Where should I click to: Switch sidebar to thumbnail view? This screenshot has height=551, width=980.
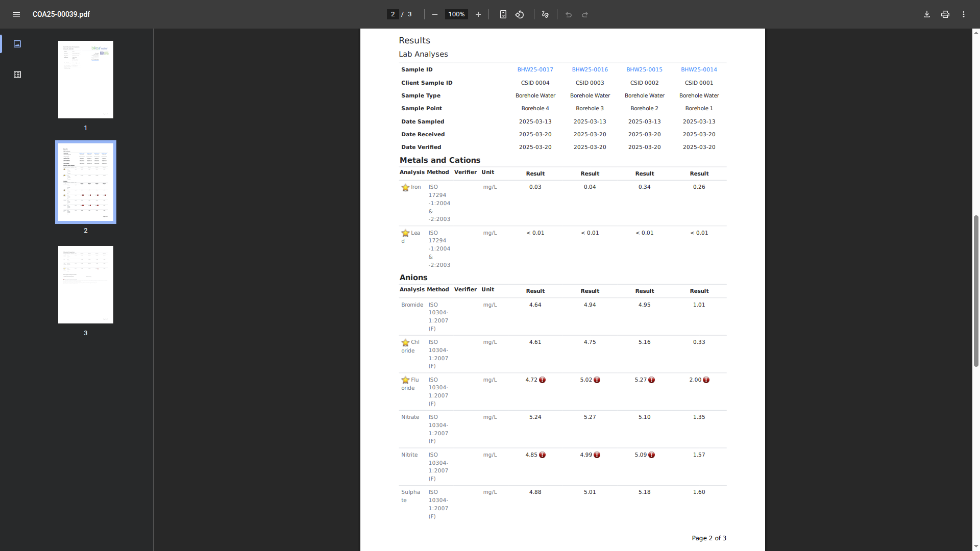pos(17,44)
